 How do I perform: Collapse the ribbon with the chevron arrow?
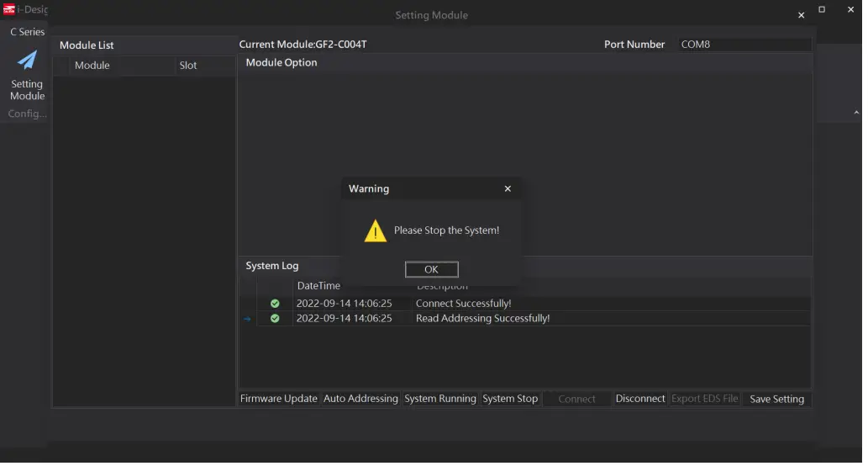click(856, 112)
